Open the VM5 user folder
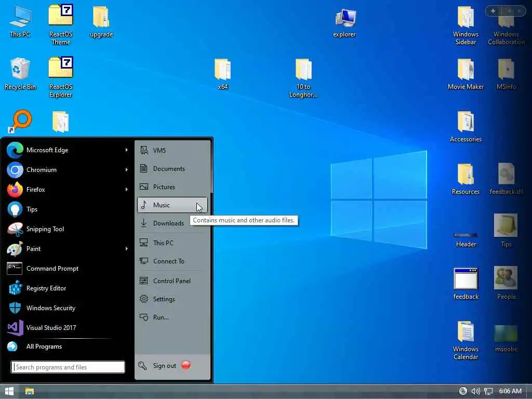Viewport: 532px width, 399px height. 172,150
